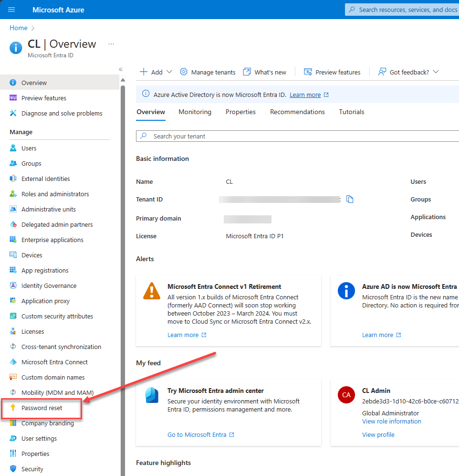459x476 pixels.
Task: Click the 'Feature highlights' heading
Action: [x=163, y=463]
